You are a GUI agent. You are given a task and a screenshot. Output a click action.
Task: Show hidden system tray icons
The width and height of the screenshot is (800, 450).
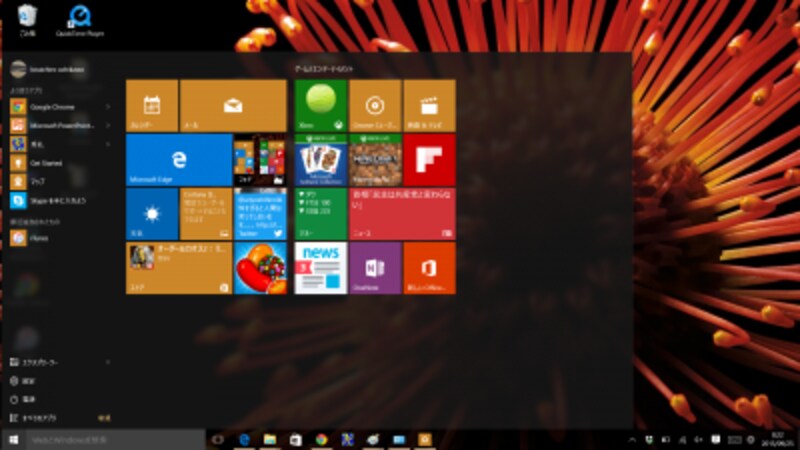pos(632,439)
